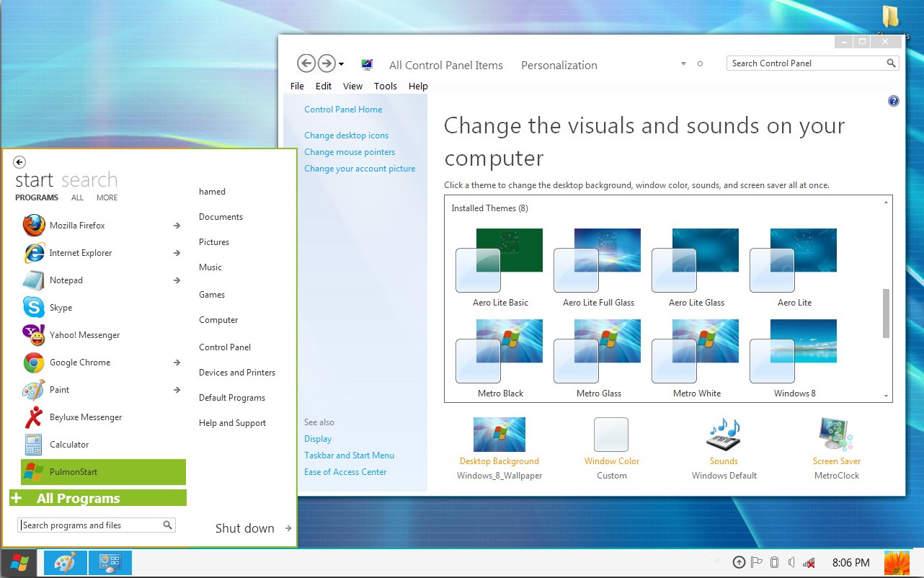Expand the Internet Explorer submenu arrow

[177, 253]
